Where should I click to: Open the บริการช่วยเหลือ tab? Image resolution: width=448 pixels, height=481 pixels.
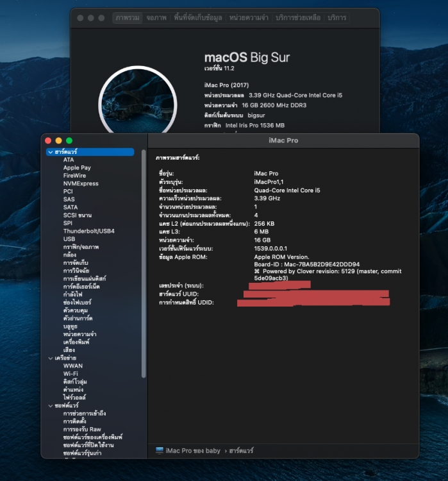[x=298, y=18]
